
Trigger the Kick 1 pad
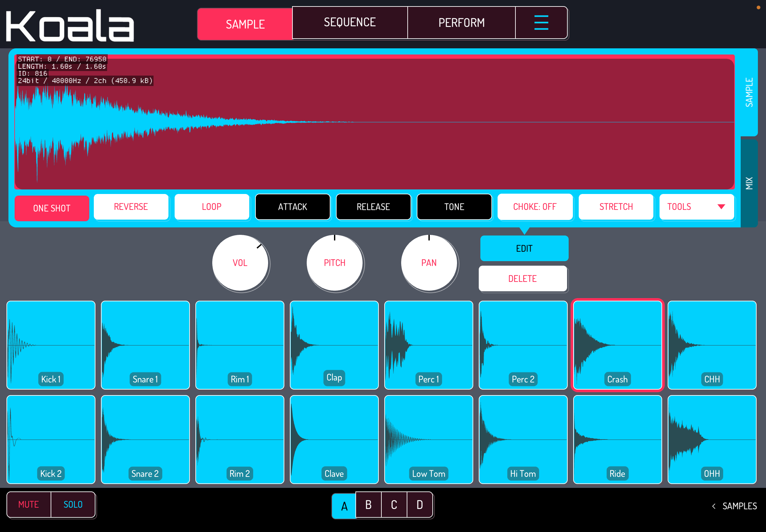pyautogui.click(x=51, y=345)
